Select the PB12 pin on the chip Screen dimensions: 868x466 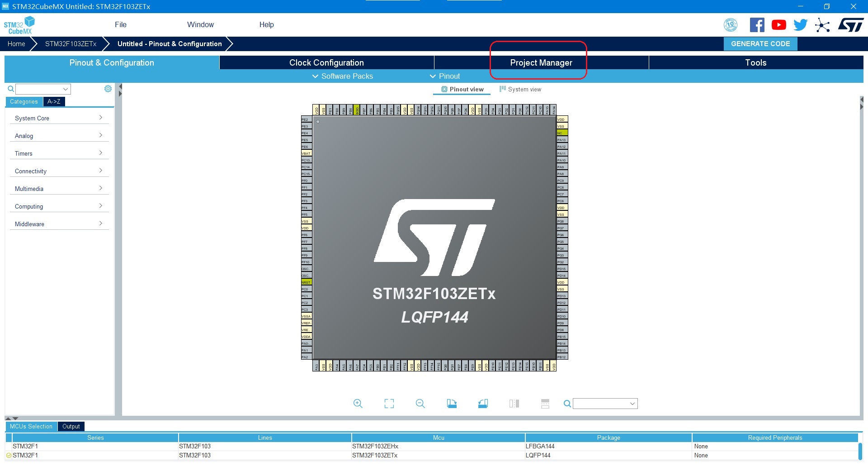pos(562,357)
